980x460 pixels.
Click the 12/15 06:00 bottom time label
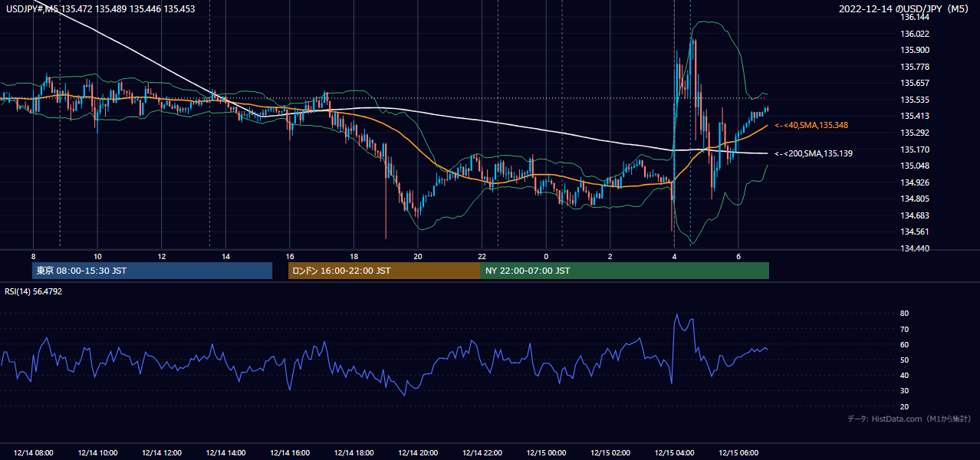(738, 453)
